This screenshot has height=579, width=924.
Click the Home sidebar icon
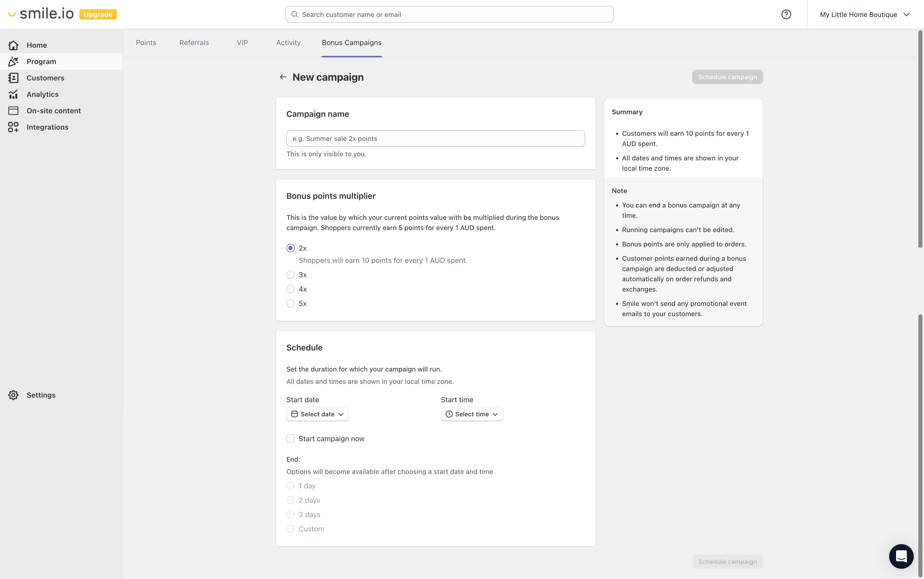(13, 45)
